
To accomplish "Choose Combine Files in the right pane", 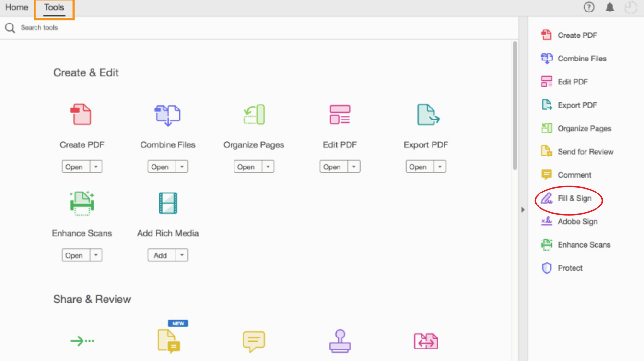I will pos(574,59).
